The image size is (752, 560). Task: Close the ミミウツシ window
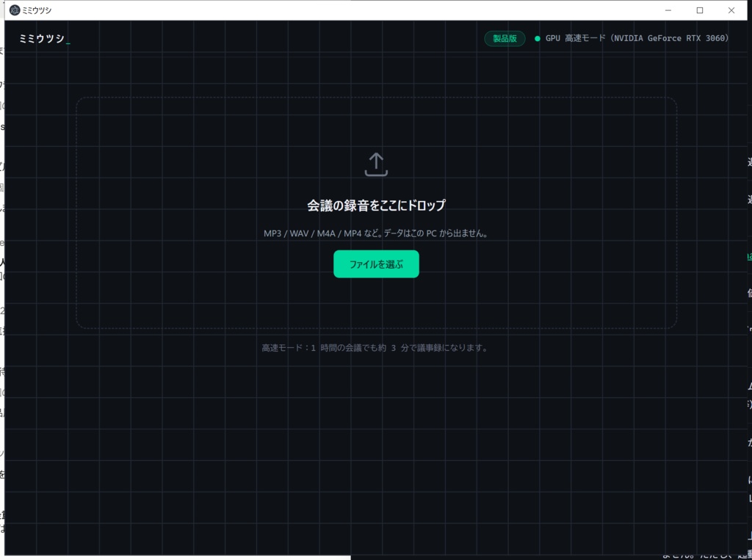coord(731,10)
